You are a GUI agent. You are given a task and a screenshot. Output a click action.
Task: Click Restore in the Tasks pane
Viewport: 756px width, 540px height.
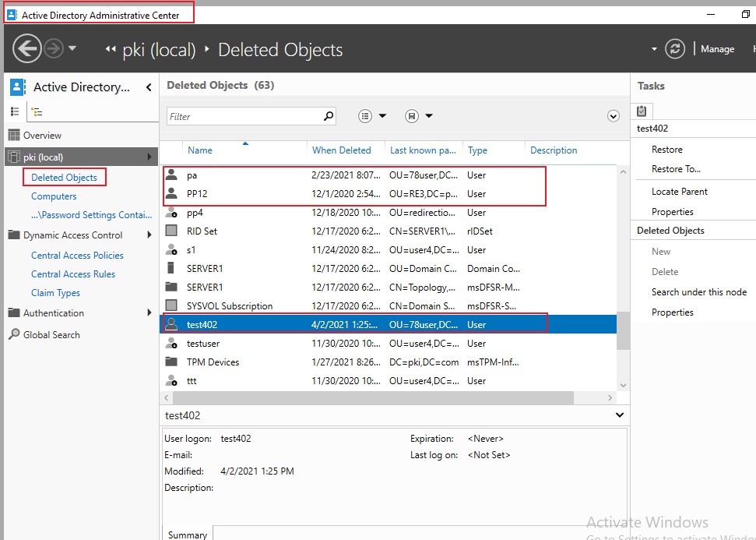[x=666, y=150]
